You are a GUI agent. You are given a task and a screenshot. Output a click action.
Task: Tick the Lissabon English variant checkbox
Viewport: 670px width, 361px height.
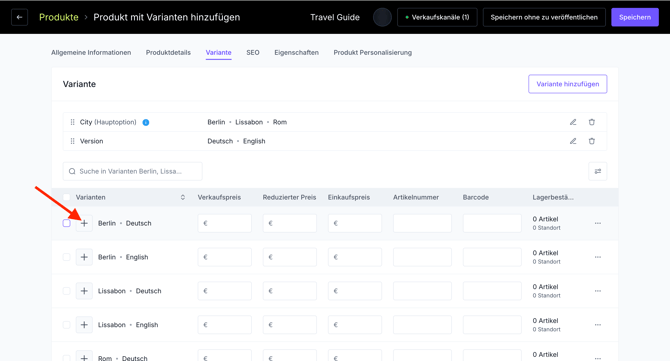click(66, 325)
